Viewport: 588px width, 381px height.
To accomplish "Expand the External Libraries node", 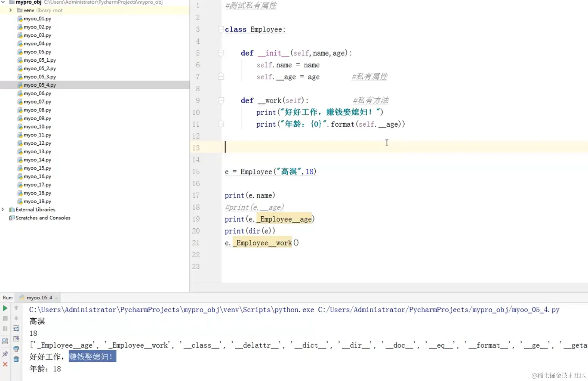I will [x=3, y=210].
